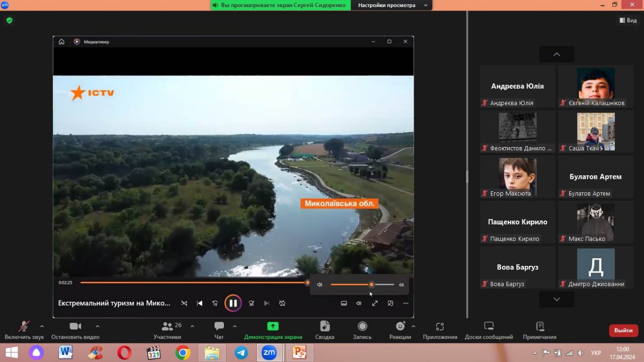Show next participants with down chevron
Viewport: 644px width, 362px height.
pos(556,299)
